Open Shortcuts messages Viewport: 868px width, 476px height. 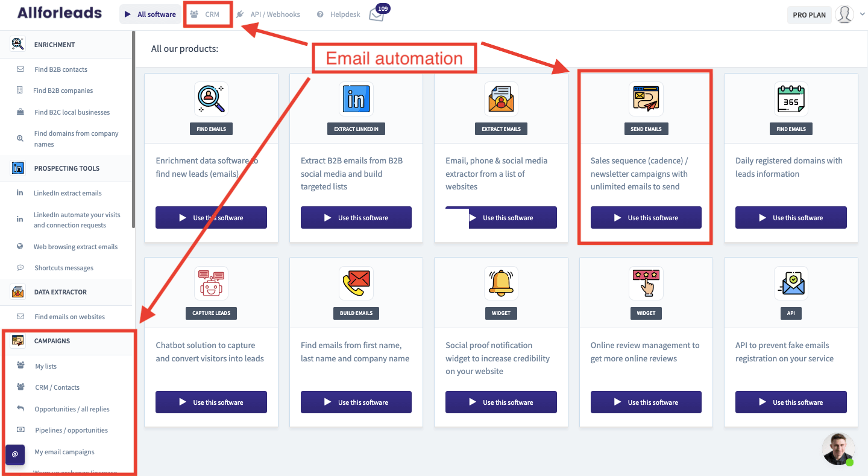(64, 268)
